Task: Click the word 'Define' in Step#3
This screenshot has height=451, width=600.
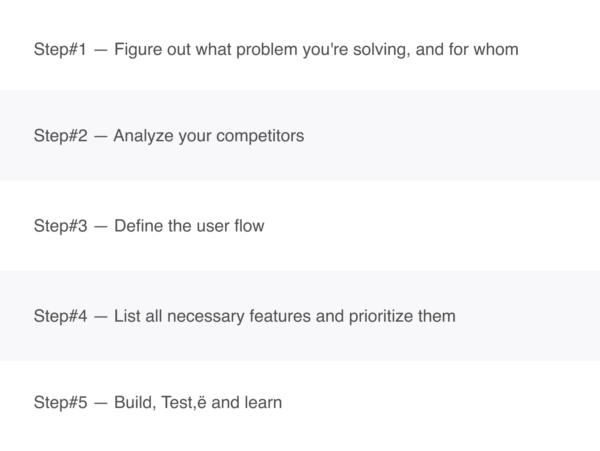Action: click(139, 226)
